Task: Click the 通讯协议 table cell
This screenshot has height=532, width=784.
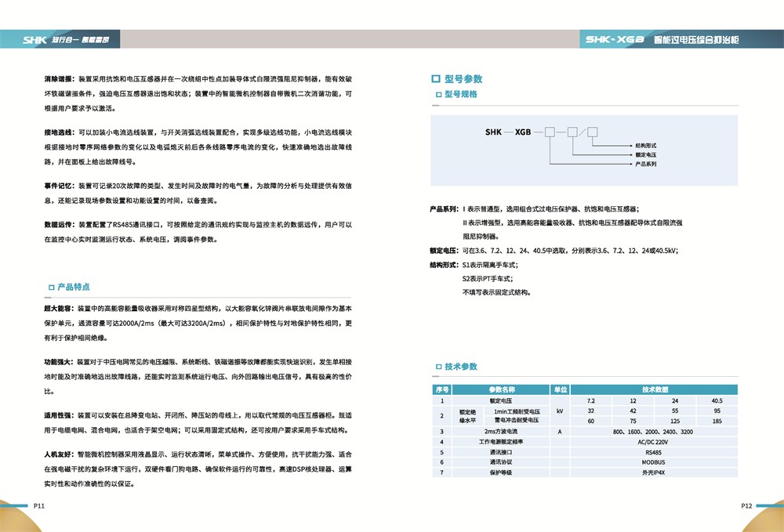Action: tap(501, 462)
